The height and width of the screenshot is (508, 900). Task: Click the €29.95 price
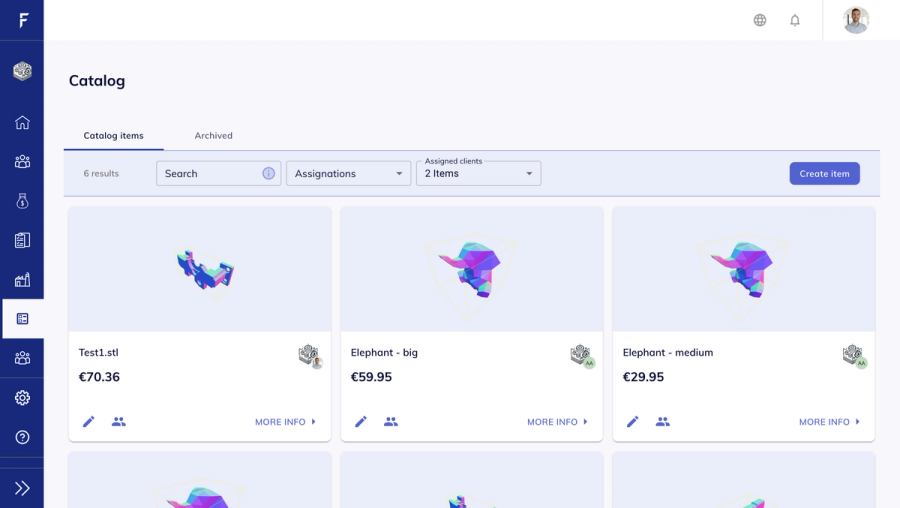click(x=643, y=377)
